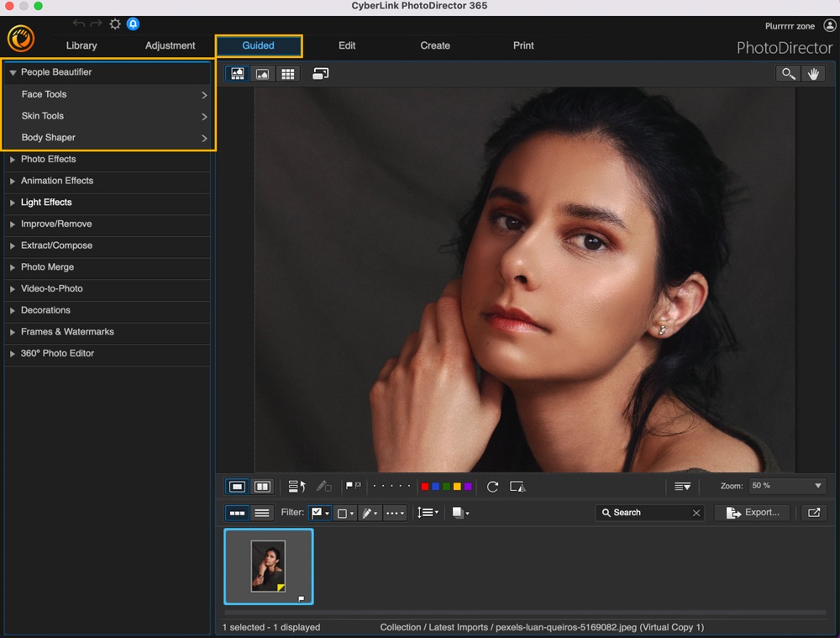Open preferences with the gear icon
The image size is (840, 638).
[114, 24]
